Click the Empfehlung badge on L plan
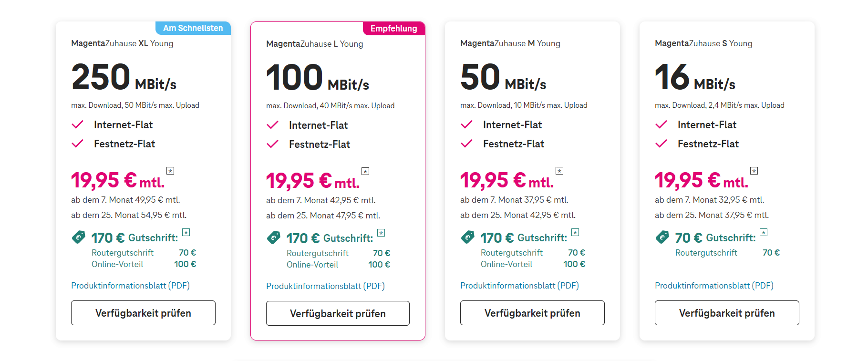The width and height of the screenshot is (868, 361). click(393, 29)
